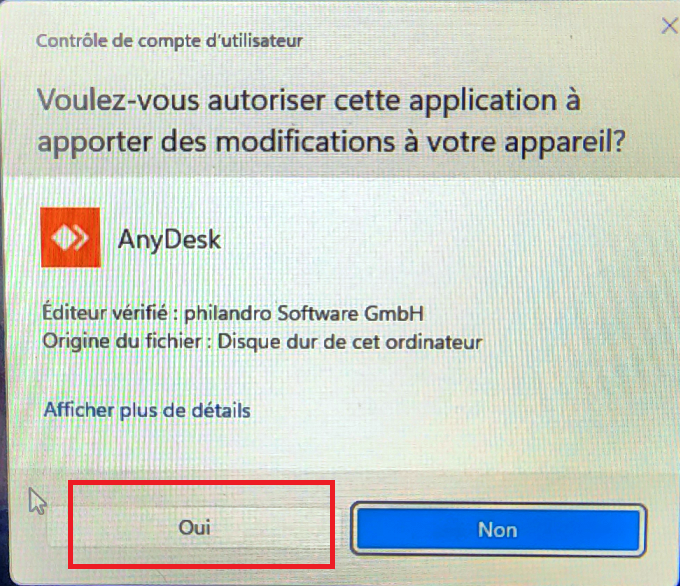Close the dialog with the X icon
This screenshot has height=586, width=680.
click(670, 26)
